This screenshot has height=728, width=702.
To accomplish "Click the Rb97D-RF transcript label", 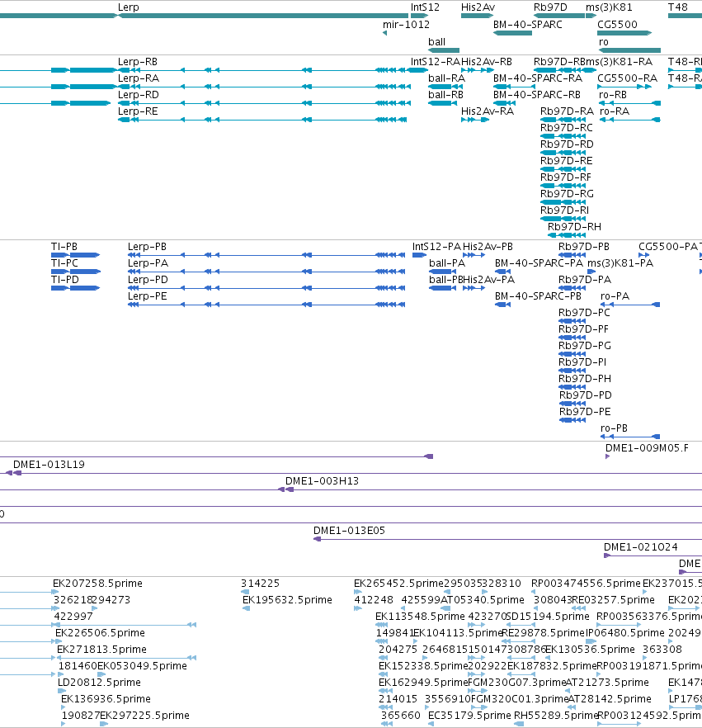I will (x=566, y=177).
